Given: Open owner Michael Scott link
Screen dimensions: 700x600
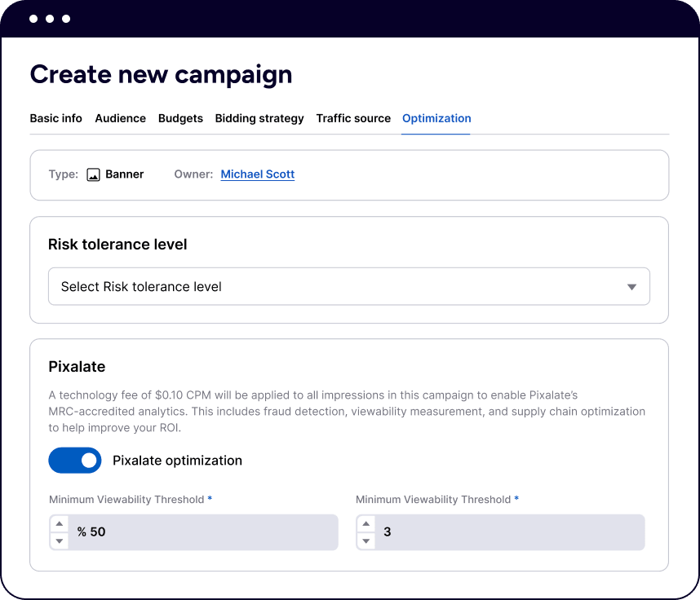Looking at the screenshot, I should 257,174.
